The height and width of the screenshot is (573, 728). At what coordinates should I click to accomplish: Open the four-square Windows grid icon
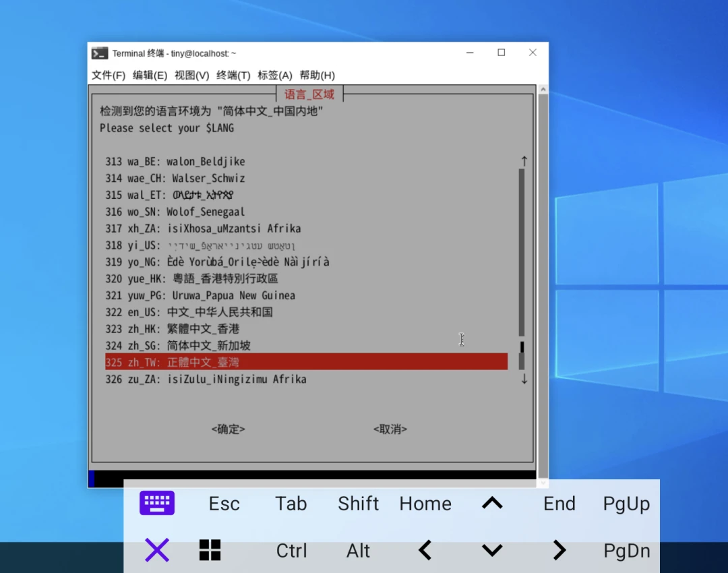tap(210, 550)
